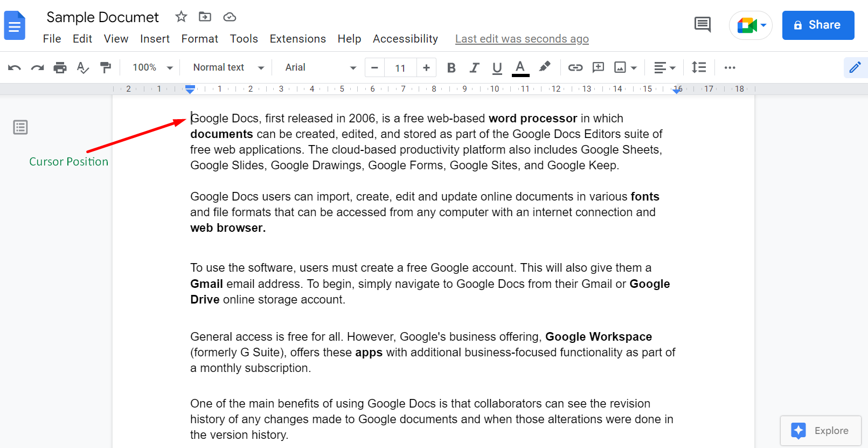Run spelling and grammar check
The height and width of the screenshot is (448, 868).
(82, 67)
